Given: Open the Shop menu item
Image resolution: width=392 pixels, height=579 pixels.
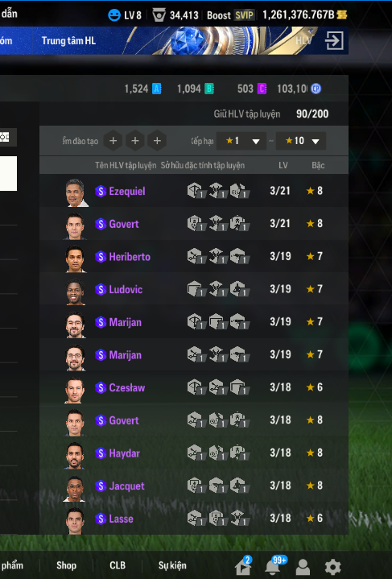Looking at the screenshot, I should tap(67, 565).
